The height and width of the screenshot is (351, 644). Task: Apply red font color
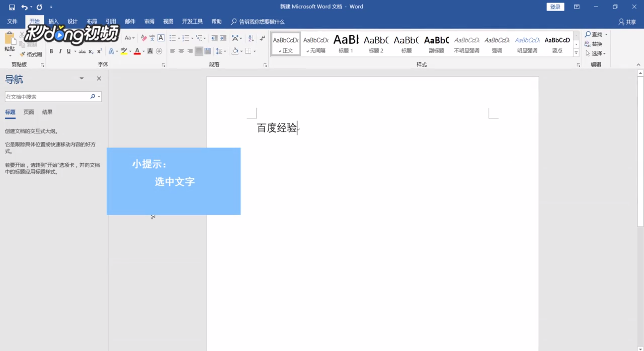(137, 51)
